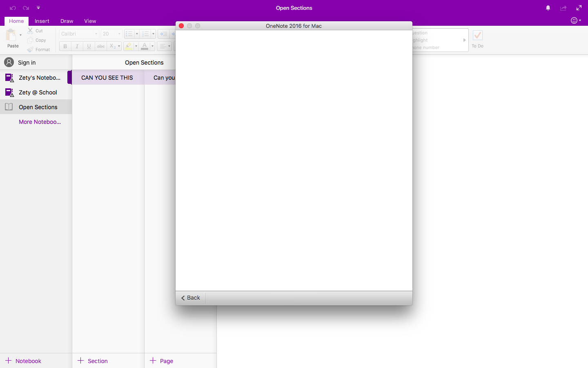Screen dimensions: 588x368
Task: Open the Quick Access Toolbar customize arrow
Action: [x=38, y=7]
